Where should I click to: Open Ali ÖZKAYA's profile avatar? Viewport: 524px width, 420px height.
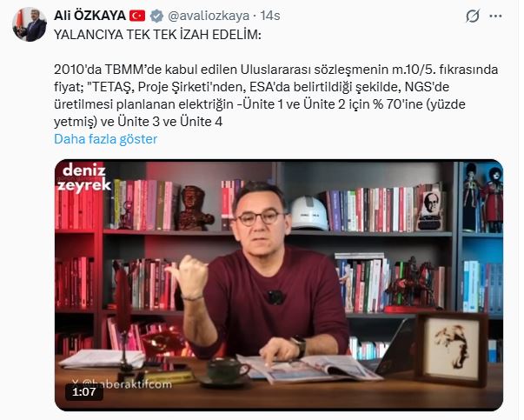[x=30, y=24]
